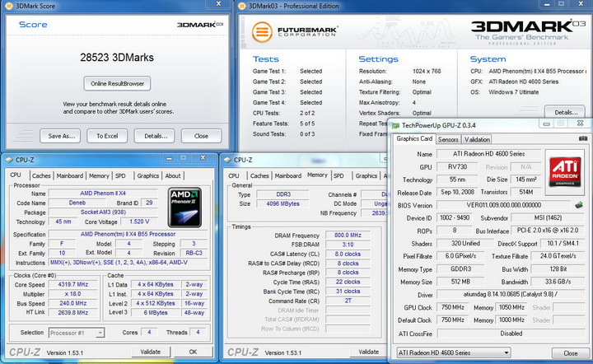
Task: Switch to Sensors tab in GPU-Z
Action: click(x=448, y=139)
